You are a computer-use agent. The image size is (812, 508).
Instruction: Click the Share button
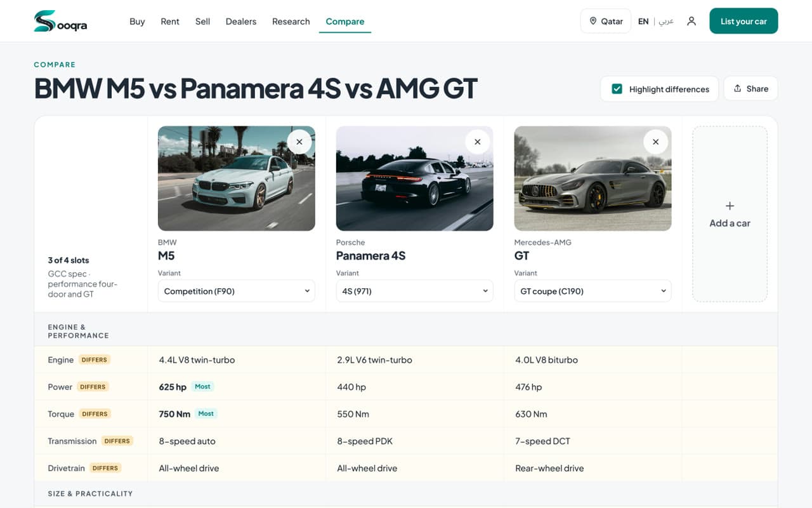coord(750,89)
